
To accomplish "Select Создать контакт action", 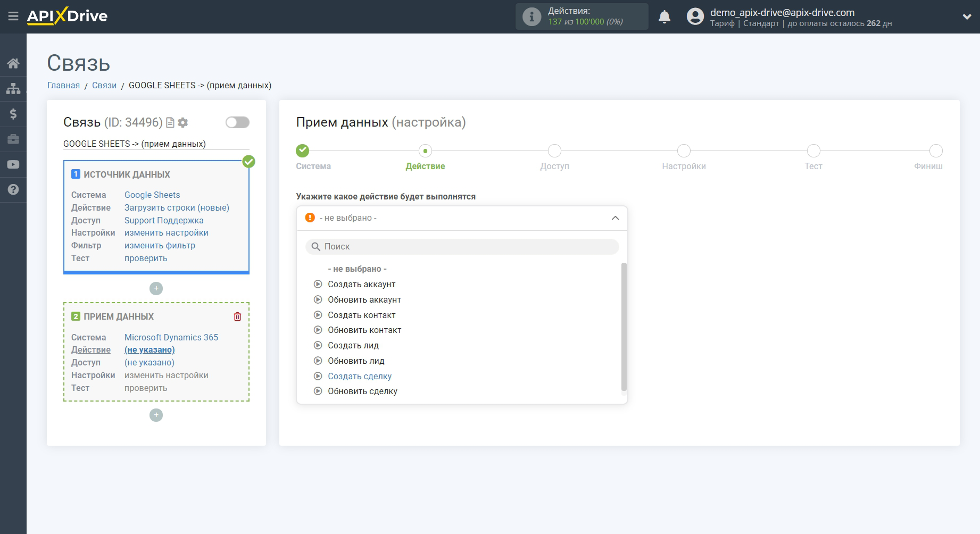I will click(361, 315).
